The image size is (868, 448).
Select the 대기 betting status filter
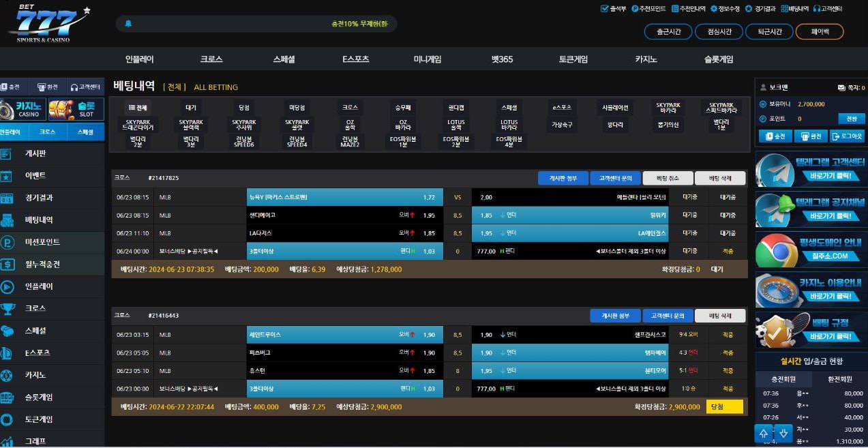[191, 108]
